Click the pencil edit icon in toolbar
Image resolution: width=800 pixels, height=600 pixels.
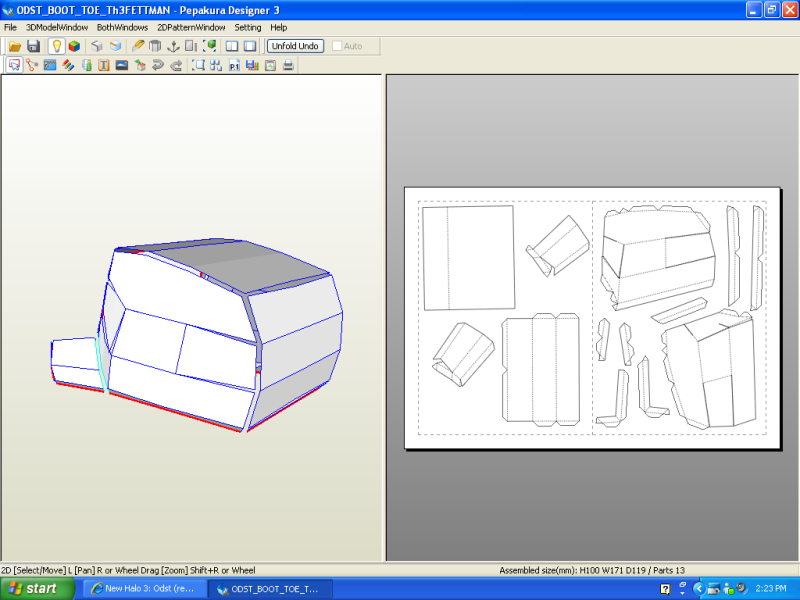[x=138, y=46]
